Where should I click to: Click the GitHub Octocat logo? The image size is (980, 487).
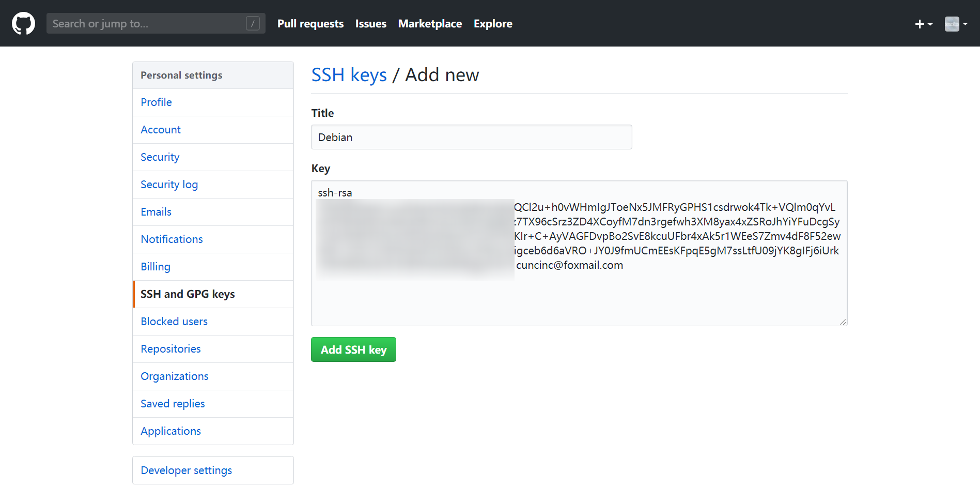click(x=23, y=24)
